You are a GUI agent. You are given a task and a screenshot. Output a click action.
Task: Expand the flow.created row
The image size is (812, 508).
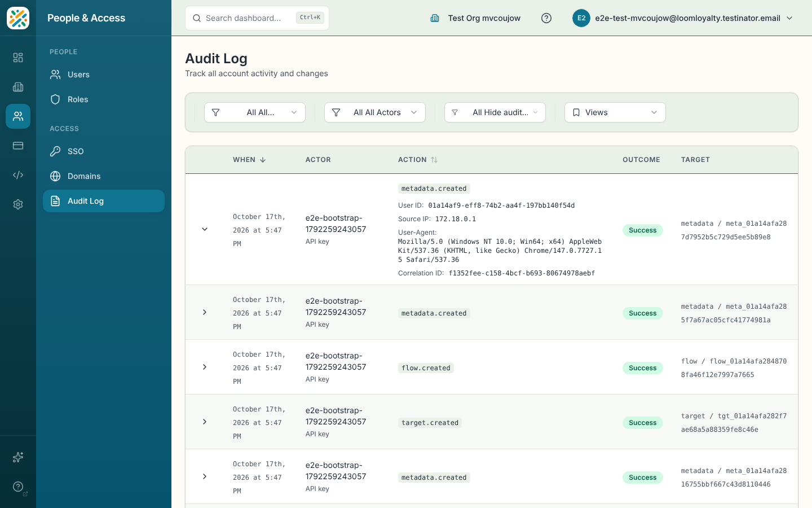(205, 367)
